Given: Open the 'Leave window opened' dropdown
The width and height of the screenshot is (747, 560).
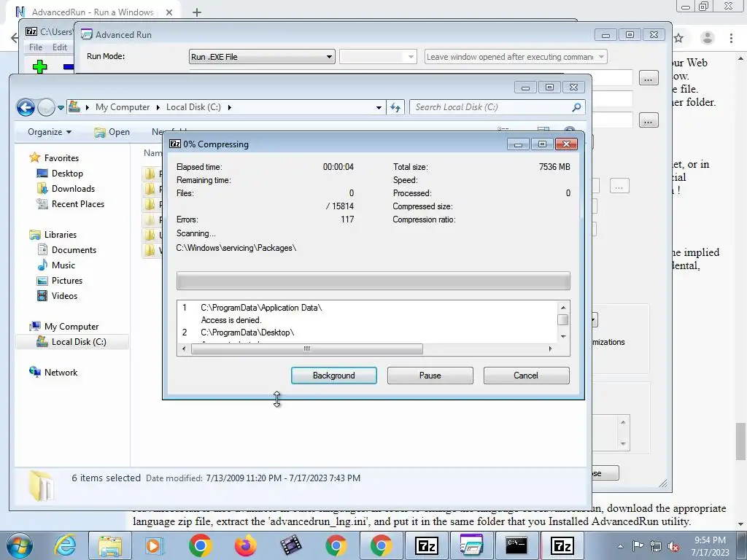Looking at the screenshot, I should coord(516,57).
